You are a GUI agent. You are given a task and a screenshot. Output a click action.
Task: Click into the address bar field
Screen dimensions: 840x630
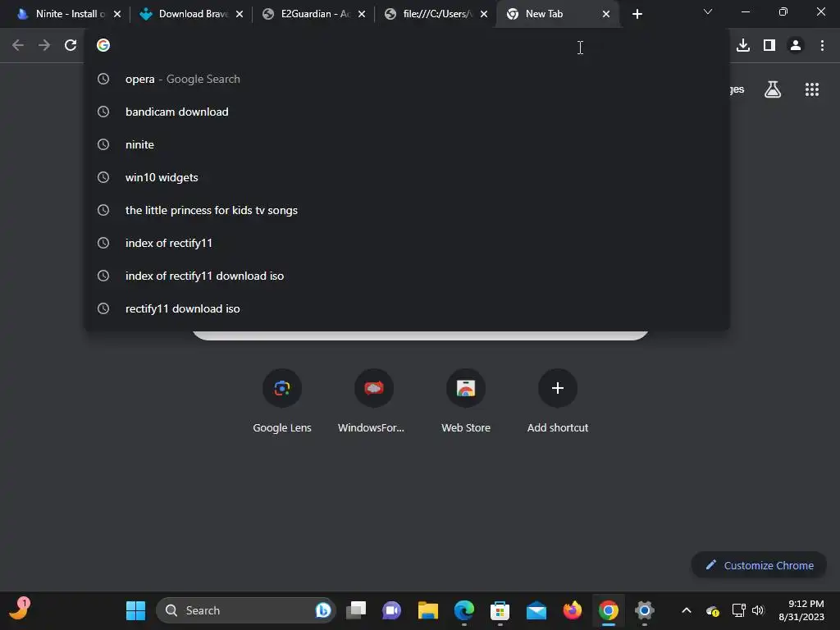click(407, 46)
